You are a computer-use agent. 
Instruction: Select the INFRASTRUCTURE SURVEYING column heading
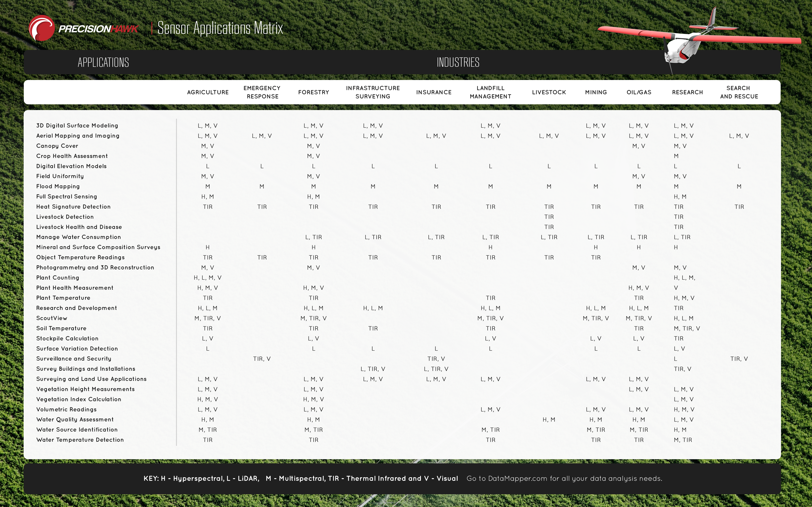(x=373, y=92)
